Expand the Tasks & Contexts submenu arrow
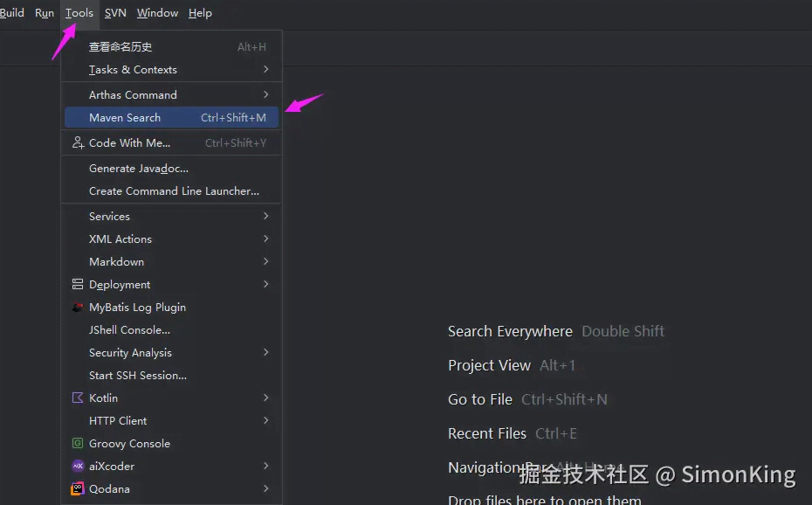The width and height of the screenshot is (812, 505). [265, 69]
